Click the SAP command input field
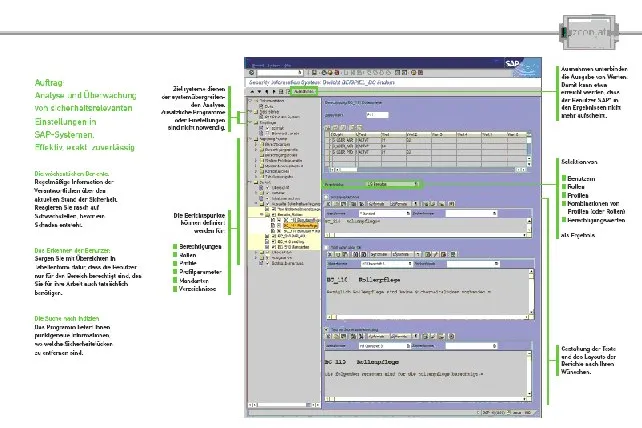This screenshot has width=642, height=428. click(279, 72)
